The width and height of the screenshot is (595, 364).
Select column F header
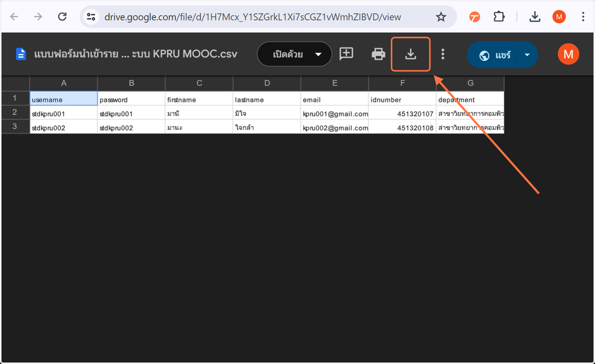(402, 83)
